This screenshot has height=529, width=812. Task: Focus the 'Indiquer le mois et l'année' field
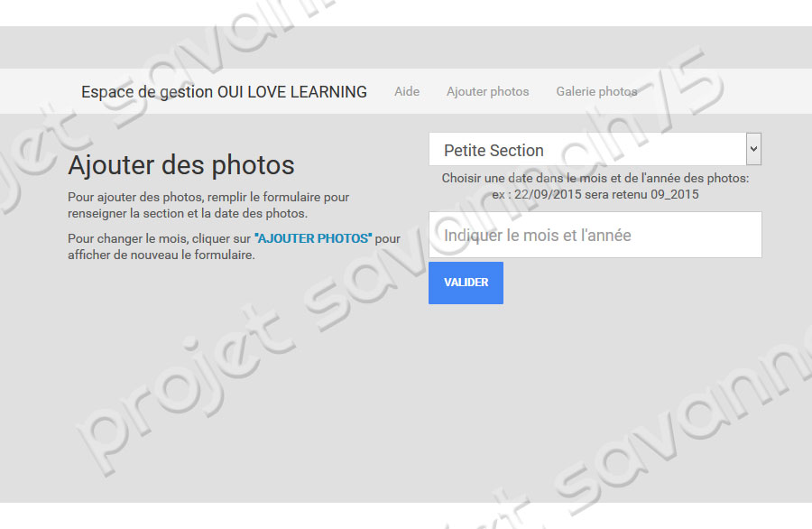coord(595,235)
